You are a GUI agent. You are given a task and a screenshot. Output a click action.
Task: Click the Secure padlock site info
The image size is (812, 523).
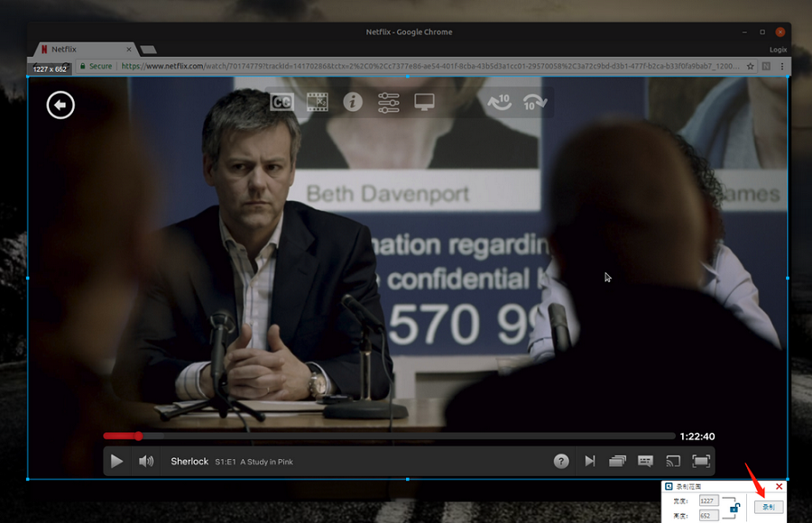pyautogui.click(x=96, y=66)
